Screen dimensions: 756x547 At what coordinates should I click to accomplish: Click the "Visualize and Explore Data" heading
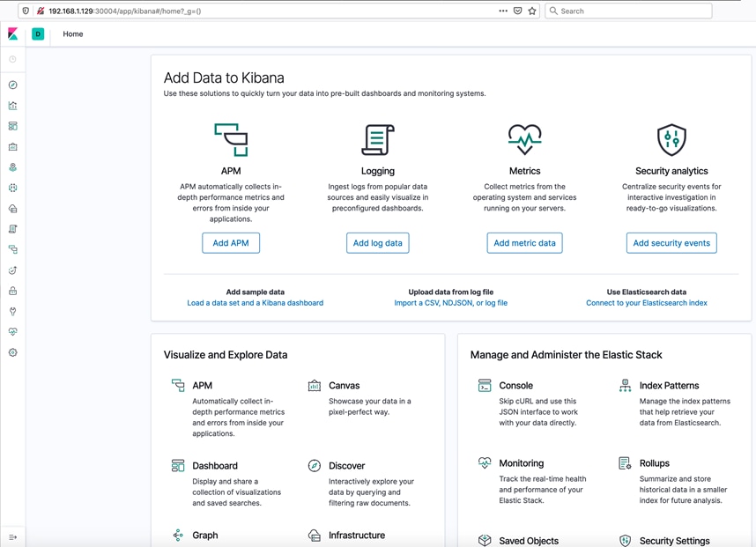click(226, 355)
